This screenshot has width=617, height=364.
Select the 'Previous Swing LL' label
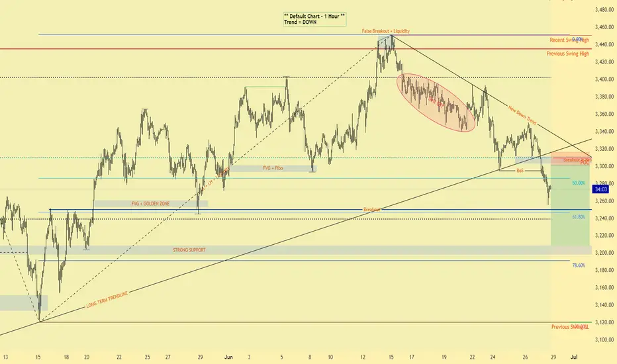[570, 327]
